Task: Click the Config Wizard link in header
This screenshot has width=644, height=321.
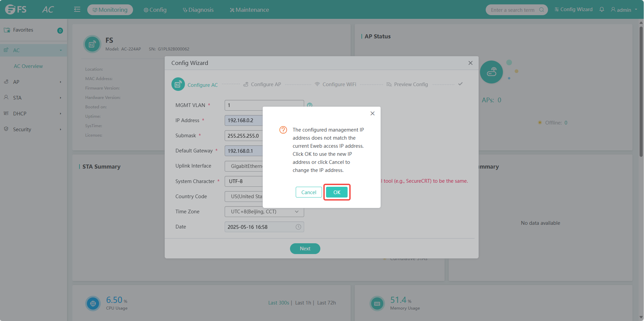Action: [573, 9]
